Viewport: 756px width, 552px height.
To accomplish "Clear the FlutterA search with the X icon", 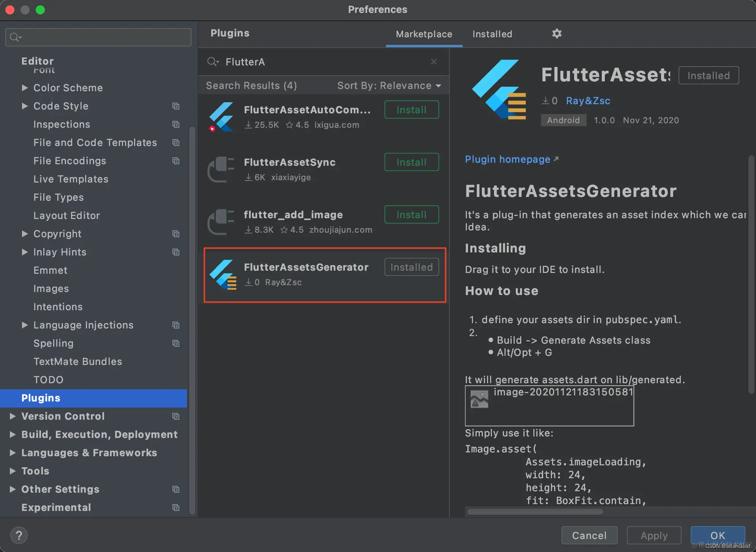I will tap(434, 62).
